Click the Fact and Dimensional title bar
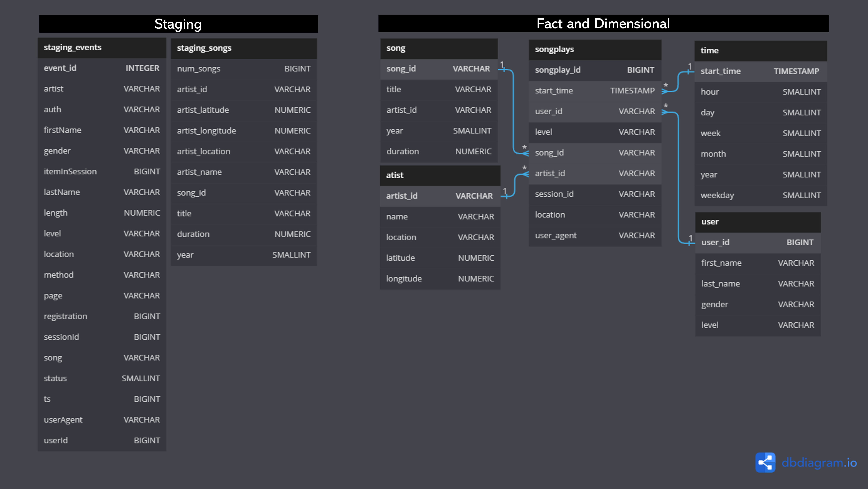The width and height of the screenshot is (868, 489). (x=603, y=24)
